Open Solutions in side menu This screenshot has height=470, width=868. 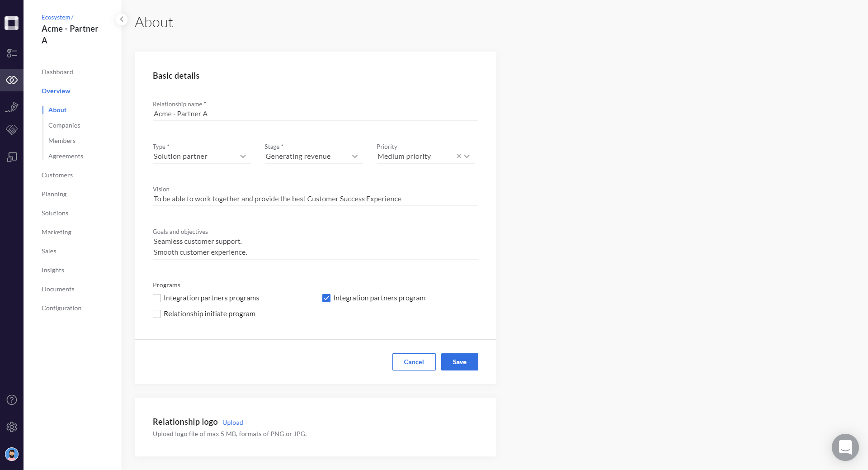coord(55,213)
